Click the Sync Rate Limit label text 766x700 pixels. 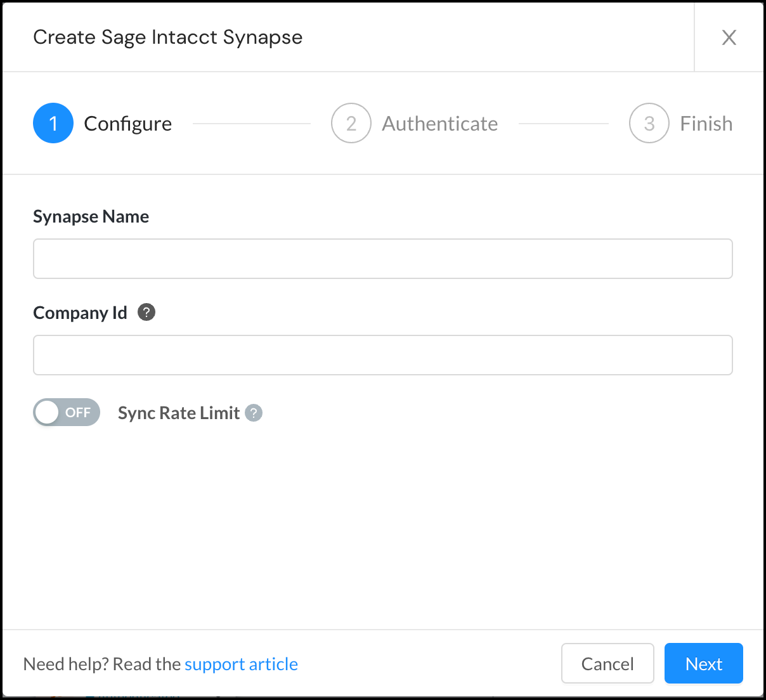[x=179, y=413]
